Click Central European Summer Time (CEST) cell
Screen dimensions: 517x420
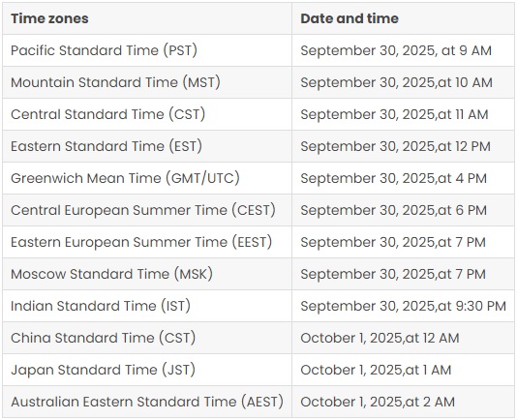pos(147,210)
